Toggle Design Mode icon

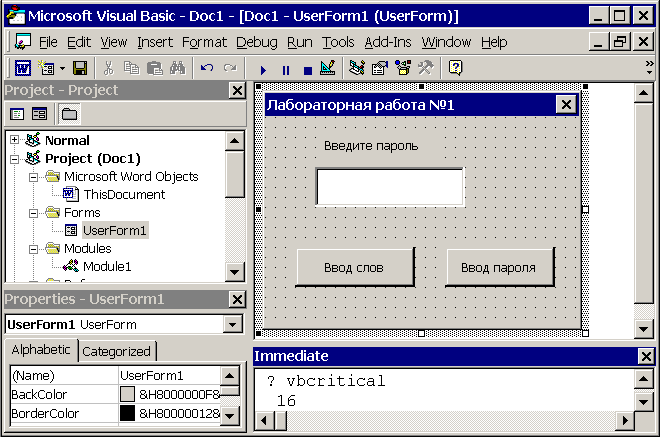click(327, 68)
